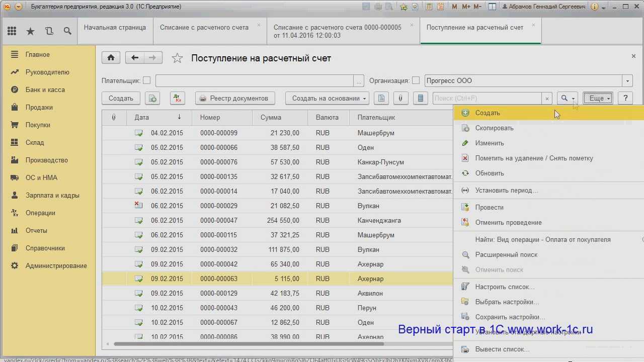The width and height of the screenshot is (644, 362).
Task: Open the 1C main menu dropdown arrow
Action: tap(19, 7)
